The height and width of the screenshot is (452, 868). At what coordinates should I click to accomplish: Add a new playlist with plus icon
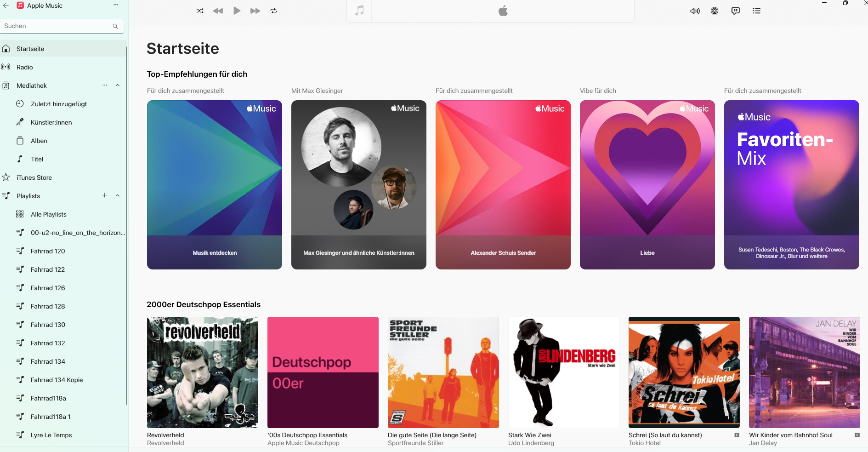[104, 195]
